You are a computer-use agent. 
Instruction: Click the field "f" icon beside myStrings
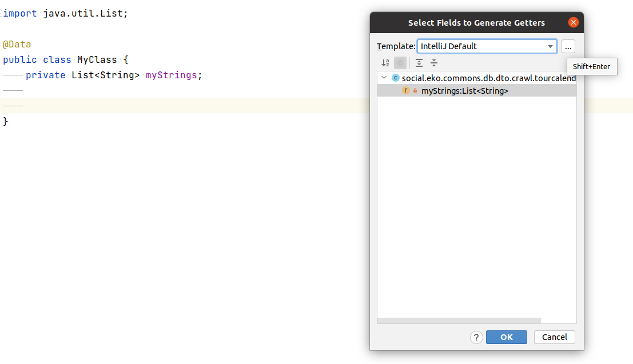[x=405, y=90]
